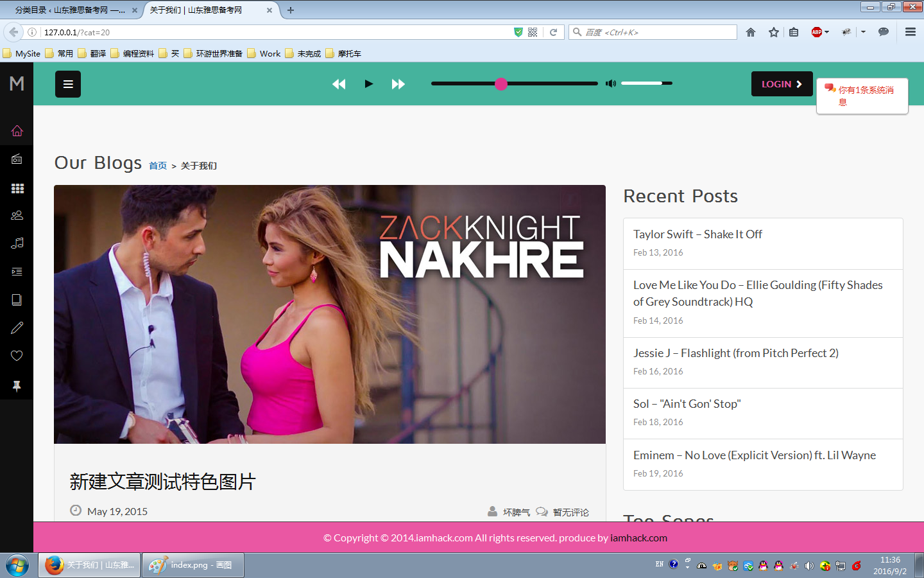The image size is (924, 578).
Task: Close the 分类目录 tab
Action: point(135,10)
